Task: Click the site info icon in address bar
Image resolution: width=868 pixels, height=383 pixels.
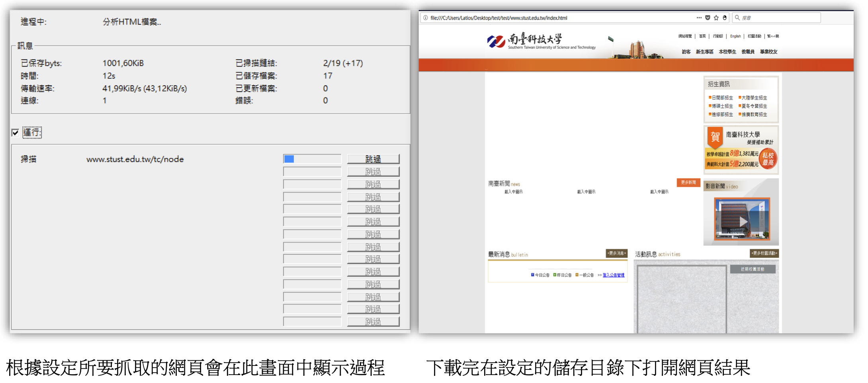Action: 426,18
